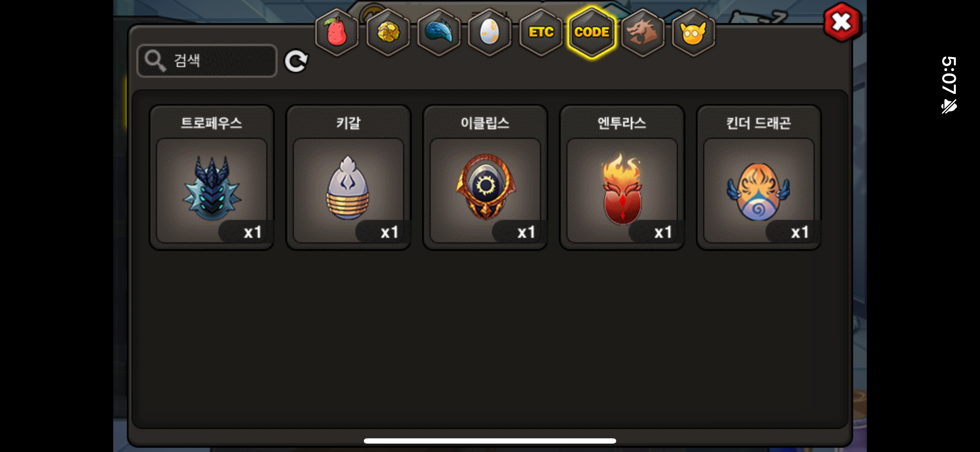The width and height of the screenshot is (980, 452).
Task: Choose the 이클립스 egg card
Action: coord(485,177)
